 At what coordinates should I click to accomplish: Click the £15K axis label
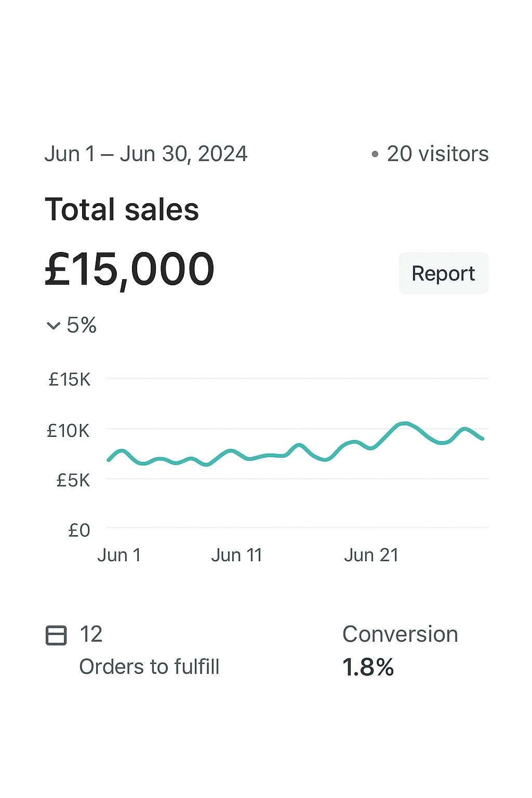(70, 380)
